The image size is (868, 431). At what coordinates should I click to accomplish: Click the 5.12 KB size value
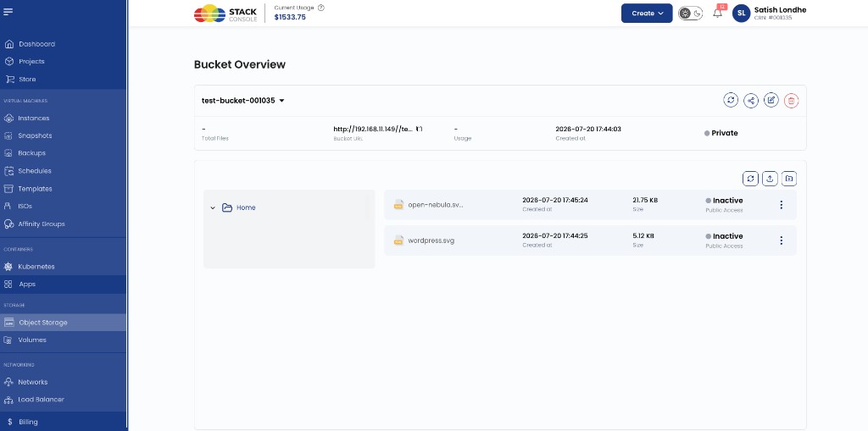(643, 235)
